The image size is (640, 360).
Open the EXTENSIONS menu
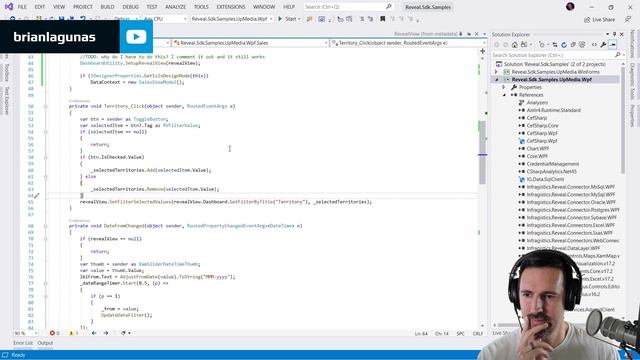(231, 7)
